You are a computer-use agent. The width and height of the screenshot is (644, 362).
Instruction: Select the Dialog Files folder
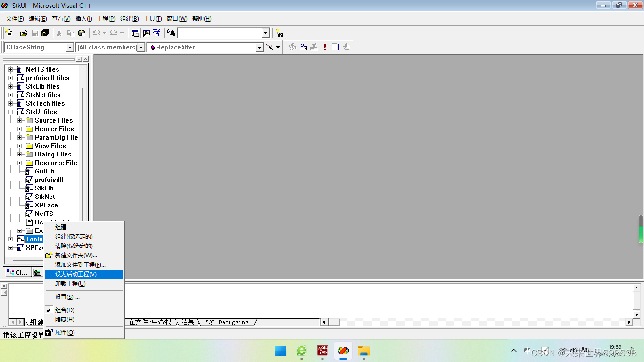(53, 154)
